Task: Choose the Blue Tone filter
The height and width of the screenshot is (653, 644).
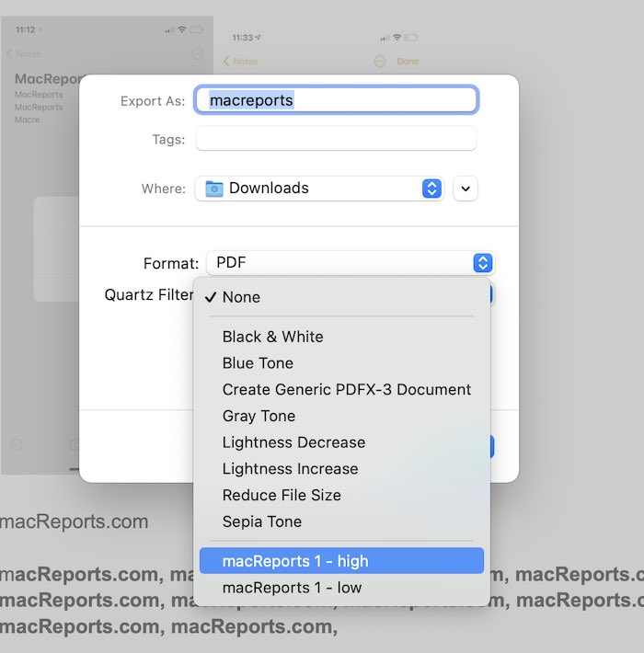Action: pos(341,363)
